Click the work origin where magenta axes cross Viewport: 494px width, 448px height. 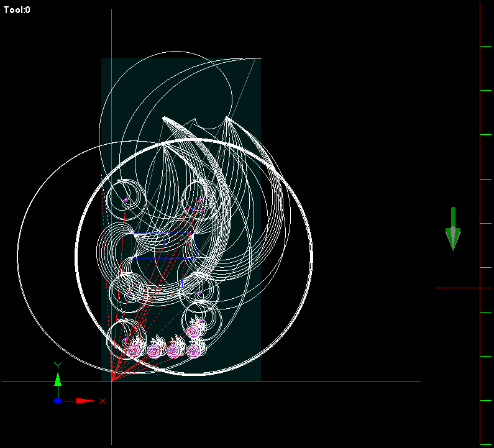click(x=111, y=382)
